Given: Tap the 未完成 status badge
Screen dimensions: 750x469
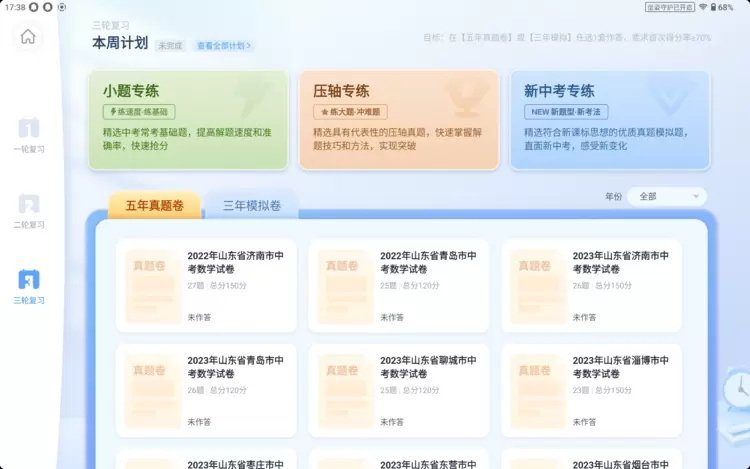Looking at the screenshot, I should tap(169, 45).
